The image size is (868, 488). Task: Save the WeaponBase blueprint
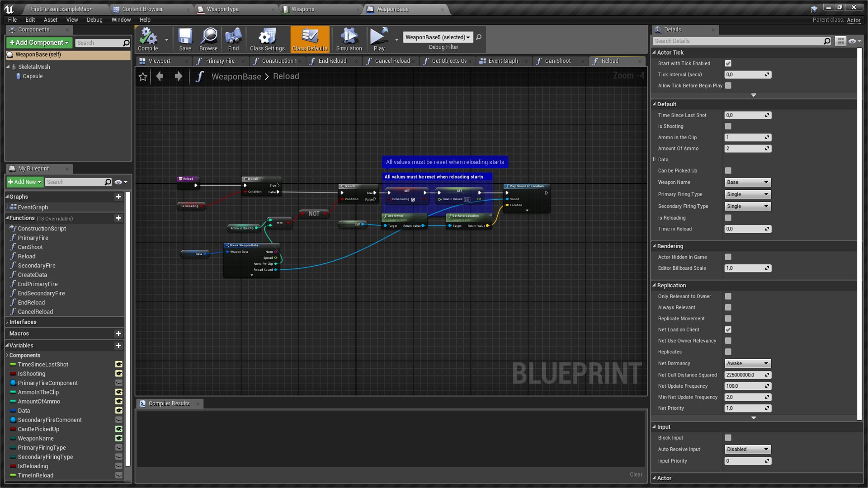pyautogui.click(x=184, y=39)
